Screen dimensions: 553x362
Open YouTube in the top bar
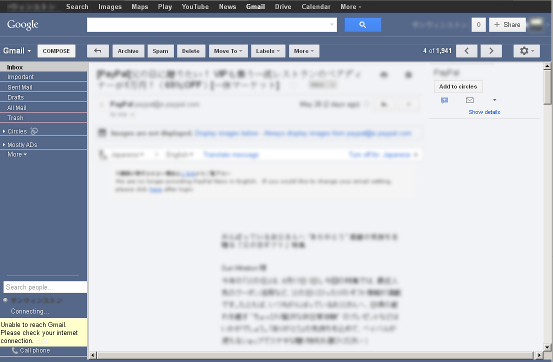click(x=195, y=7)
